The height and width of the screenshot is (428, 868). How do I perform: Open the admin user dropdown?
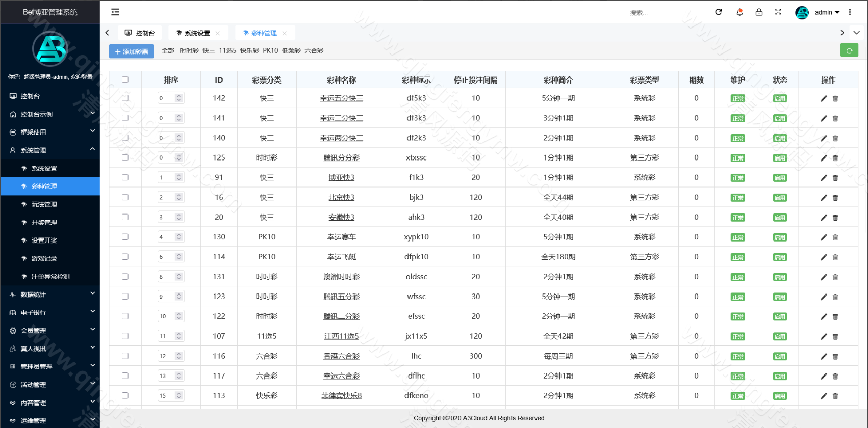(826, 12)
